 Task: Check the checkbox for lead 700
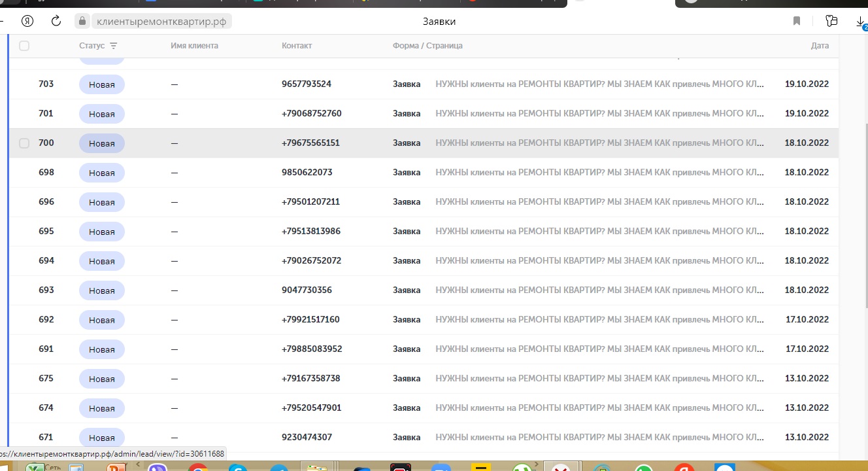pyautogui.click(x=24, y=143)
